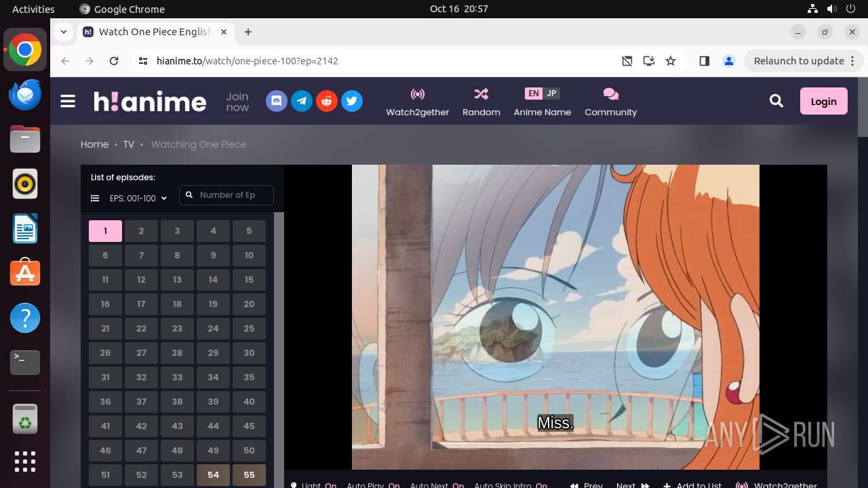Viewport: 868px width, 488px height.
Task: Open the Relaunch to update menu
Action: pos(804,61)
